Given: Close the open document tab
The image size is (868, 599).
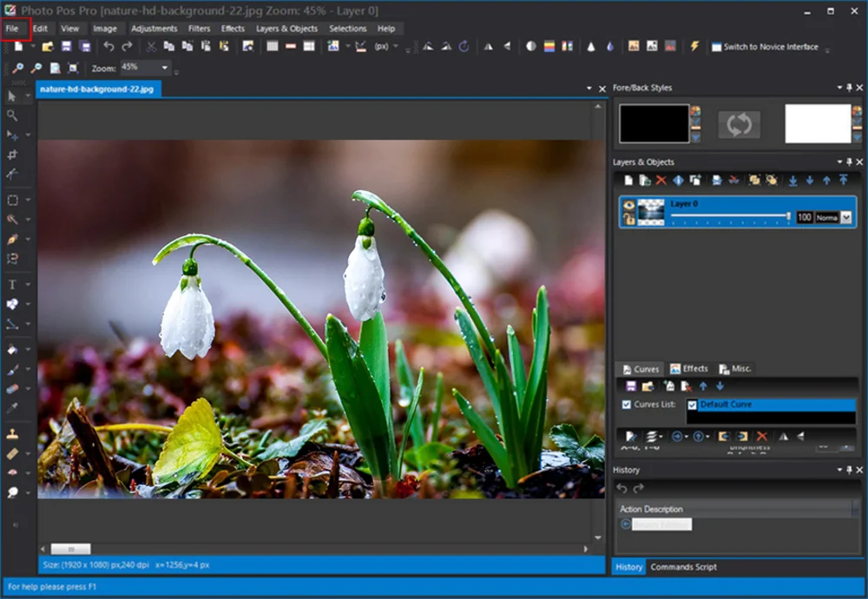Looking at the screenshot, I should pos(602,89).
